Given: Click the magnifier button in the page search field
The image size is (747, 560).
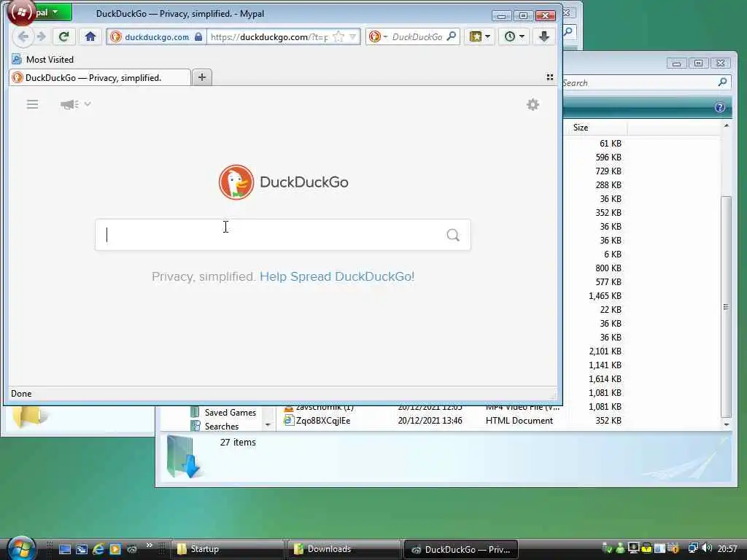Looking at the screenshot, I should coord(453,235).
